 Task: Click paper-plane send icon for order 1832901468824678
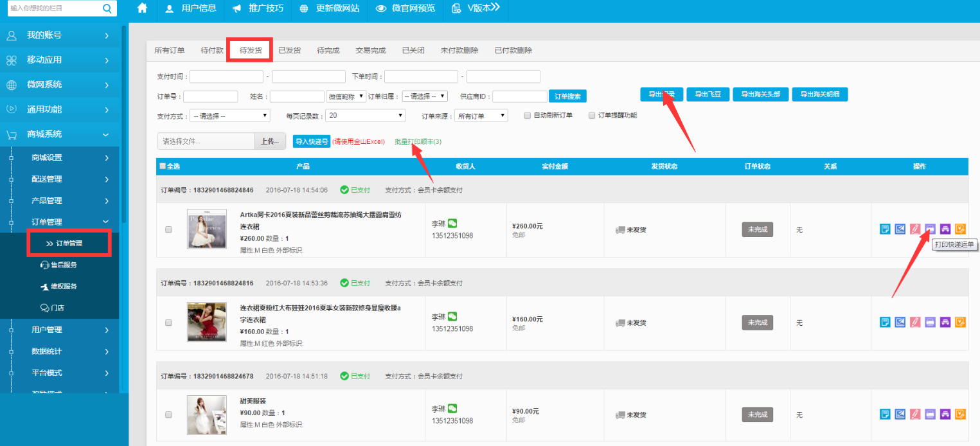coord(900,415)
